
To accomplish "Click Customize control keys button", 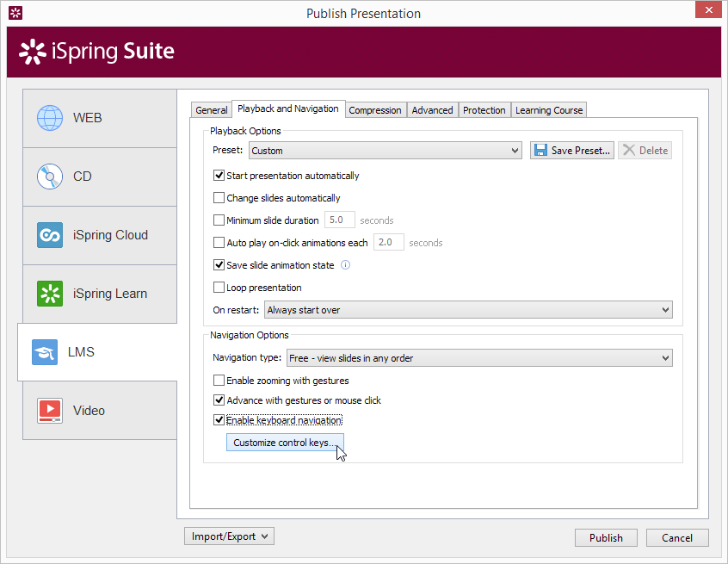I will click(x=285, y=443).
